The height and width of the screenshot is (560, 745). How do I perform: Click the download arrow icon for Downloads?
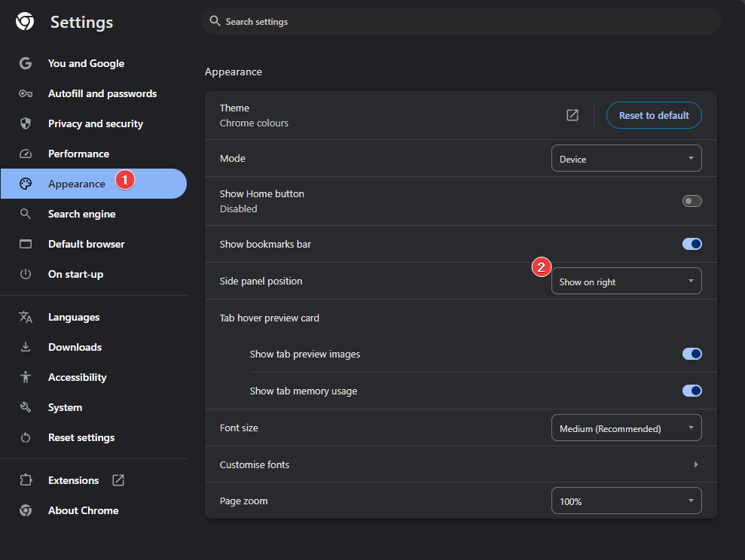pyautogui.click(x=25, y=347)
